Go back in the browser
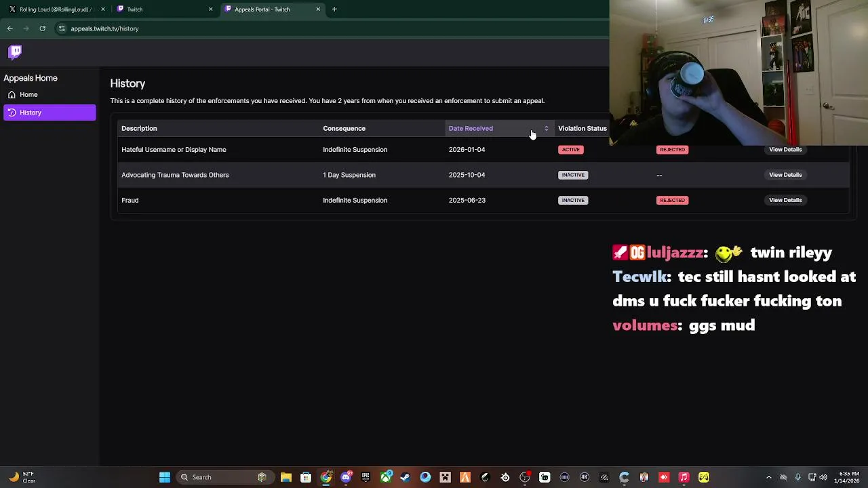 tap(9, 28)
